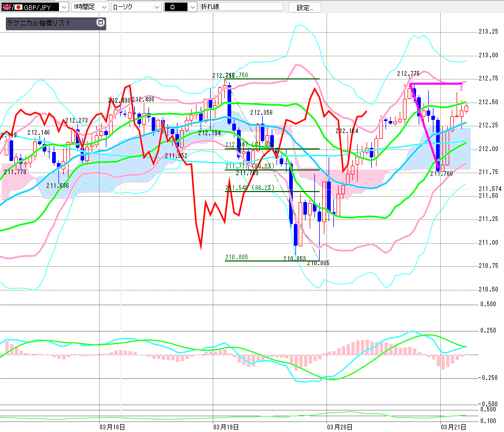The height and width of the screenshot is (432, 504).
Task: Click the 212.775 high price label
Action: [x=408, y=74]
